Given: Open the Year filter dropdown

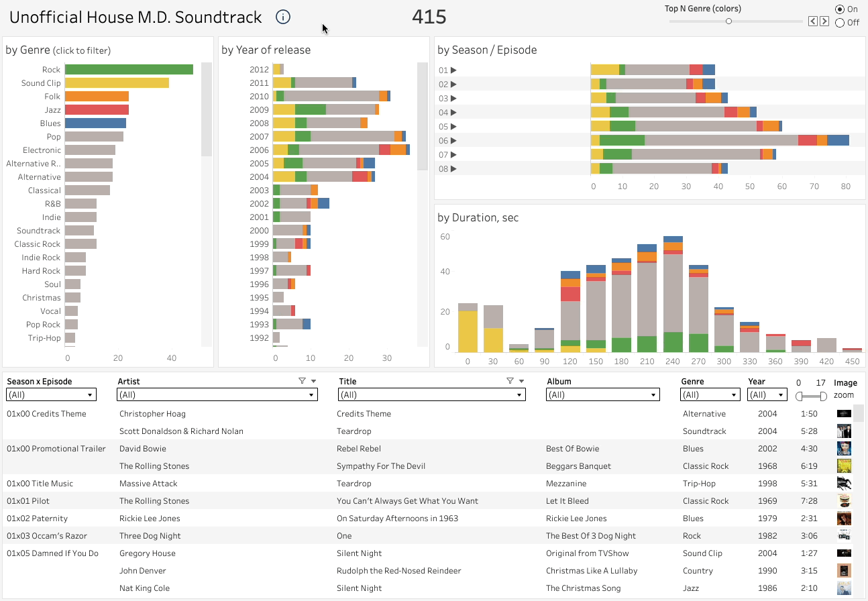Looking at the screenshot, I should pos(767,395).
